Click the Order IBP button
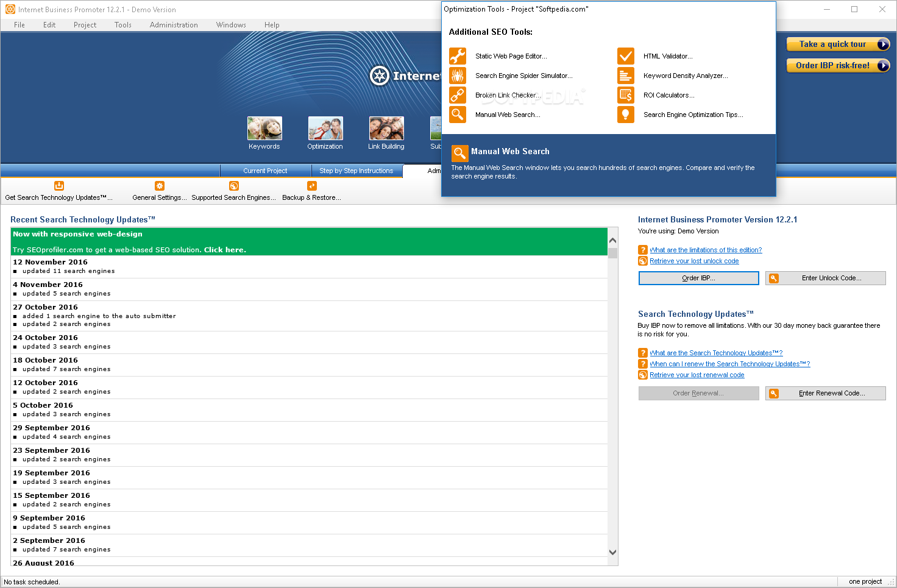The width and height of the screenshot is (897, 588). tap(698, 278)
